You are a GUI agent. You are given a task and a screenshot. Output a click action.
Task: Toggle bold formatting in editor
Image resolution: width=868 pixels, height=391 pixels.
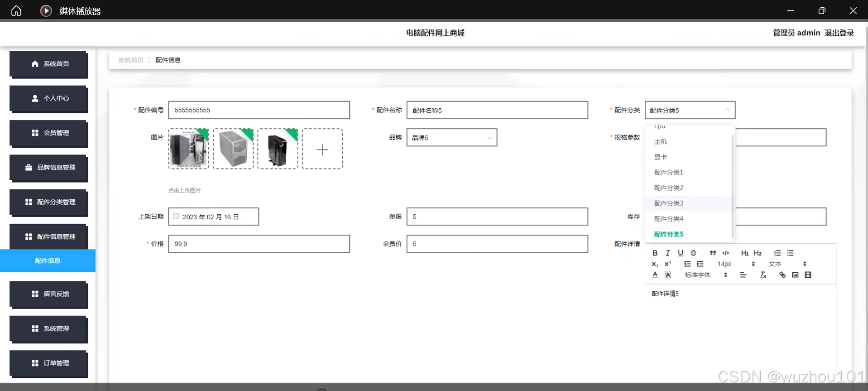pos(655,253)
